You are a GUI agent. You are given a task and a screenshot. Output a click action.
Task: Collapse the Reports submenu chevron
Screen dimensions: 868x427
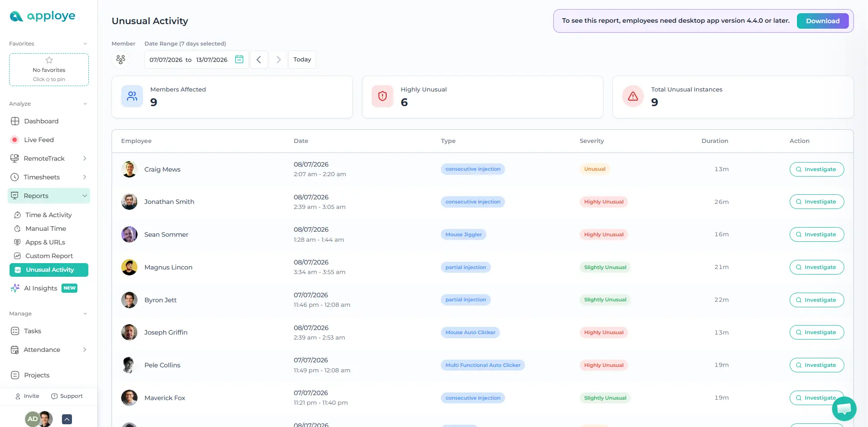(85, 196)
